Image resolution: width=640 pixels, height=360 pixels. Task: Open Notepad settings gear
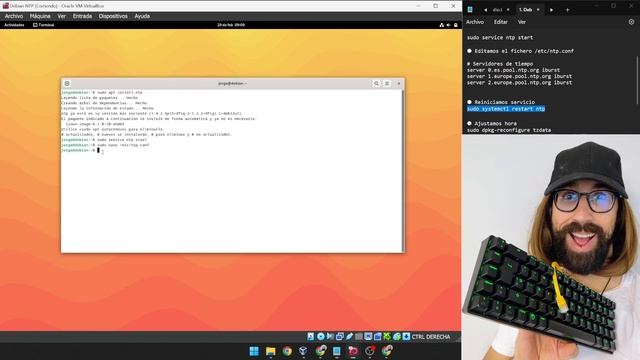click(x=631, y=22)
